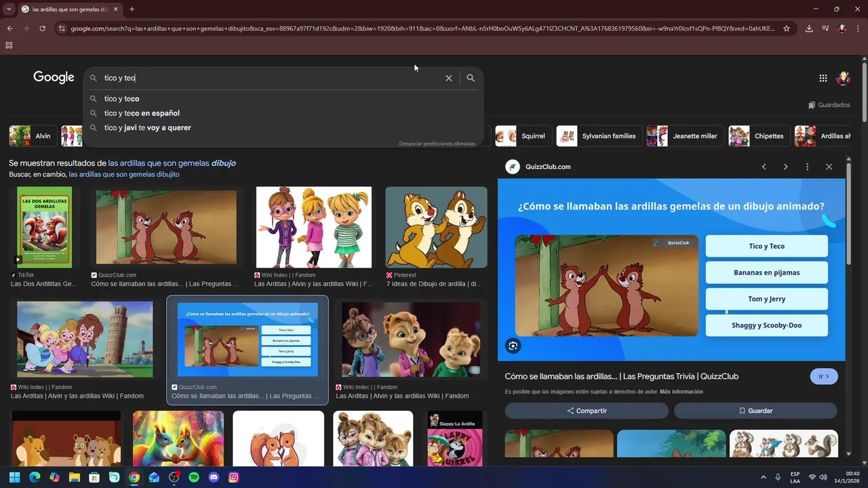Click the Google logo
The image size is (868, 488).
[54, 77]
